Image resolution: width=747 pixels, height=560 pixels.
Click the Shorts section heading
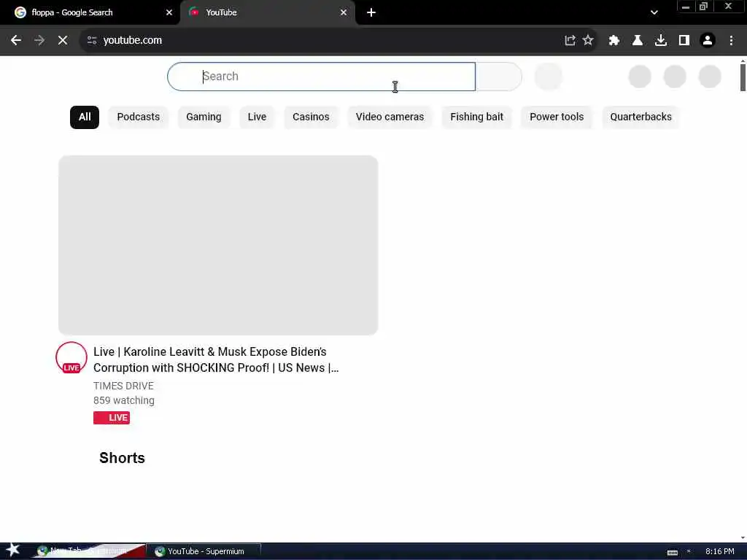point(122,458)
